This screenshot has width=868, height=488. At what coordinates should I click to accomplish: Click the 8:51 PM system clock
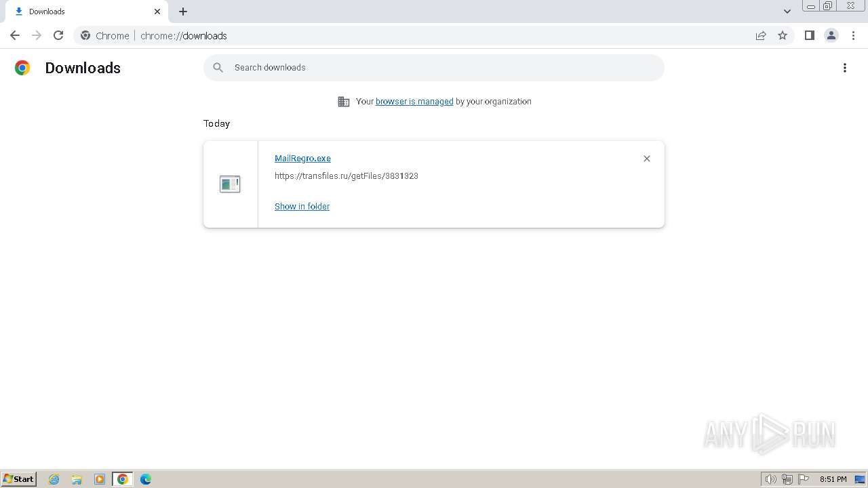[x=833, y=479]
